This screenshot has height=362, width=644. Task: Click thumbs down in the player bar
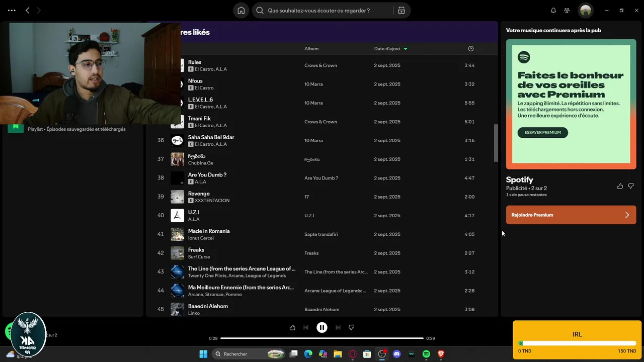pyautogui.click(x=352, y=327)
